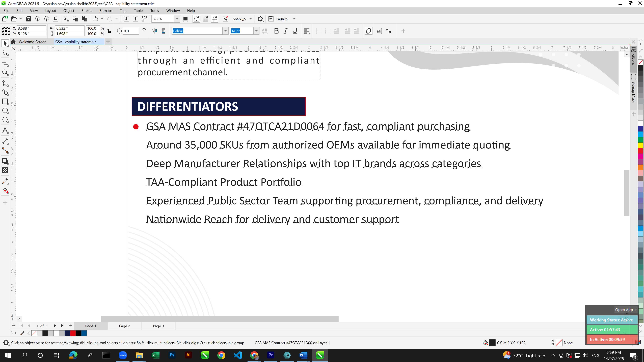This screenshot has width=644, height=362.
Task: Click the X position input field
Action: (x=31, y=28)
